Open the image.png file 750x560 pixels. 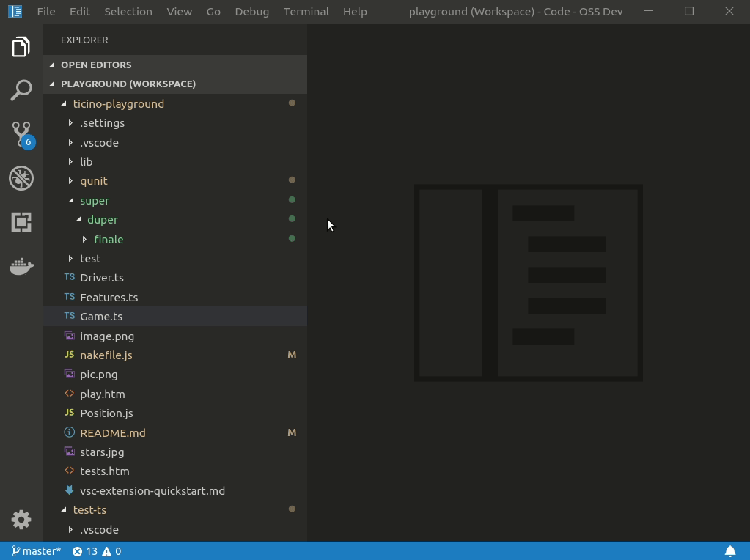107,336
